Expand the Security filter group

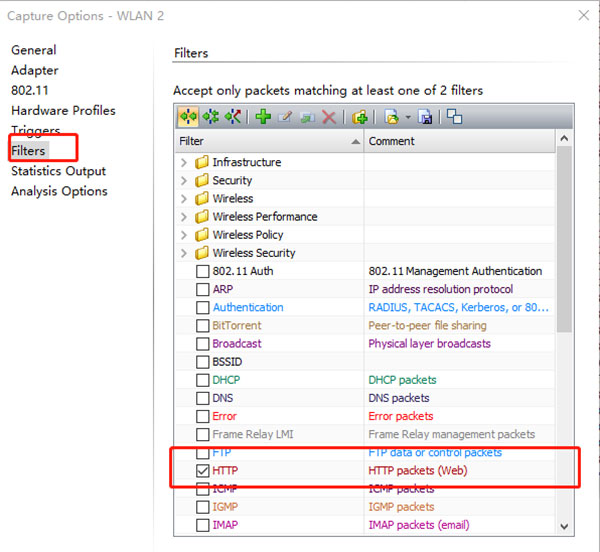click(184, 181)
